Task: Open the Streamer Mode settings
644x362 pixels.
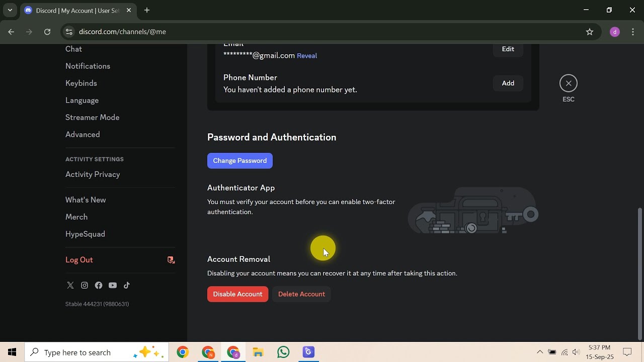Action: click(92, 118)
